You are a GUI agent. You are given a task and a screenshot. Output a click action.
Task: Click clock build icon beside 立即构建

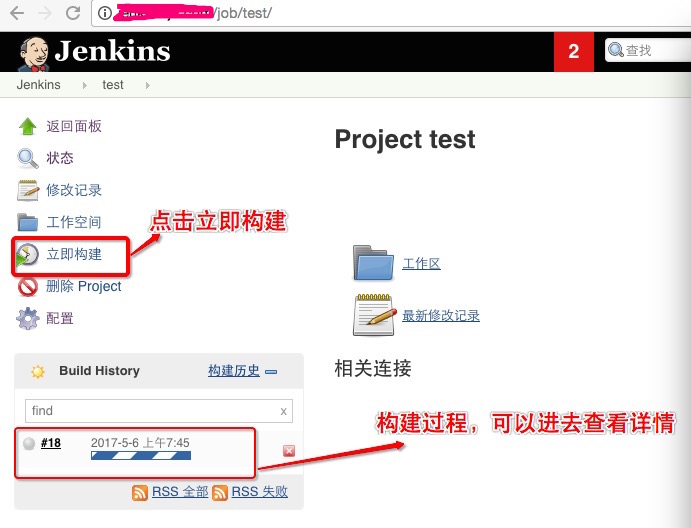(x=27, y=255)
